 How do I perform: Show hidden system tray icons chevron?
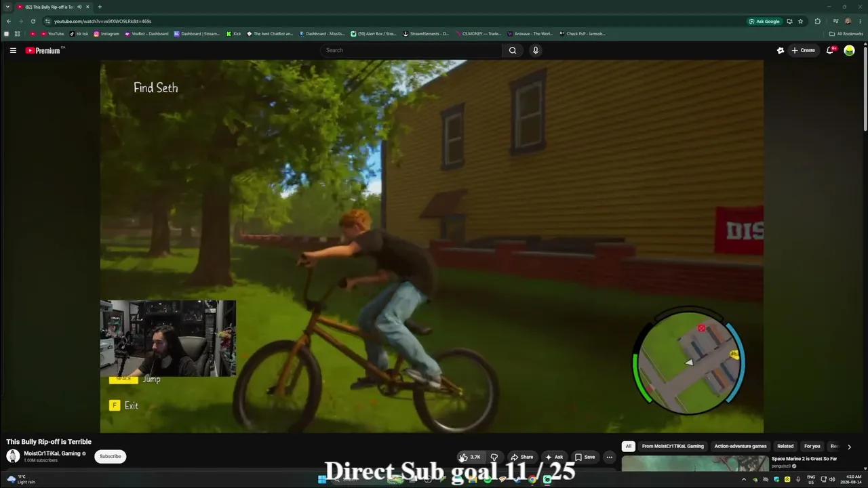744,480
